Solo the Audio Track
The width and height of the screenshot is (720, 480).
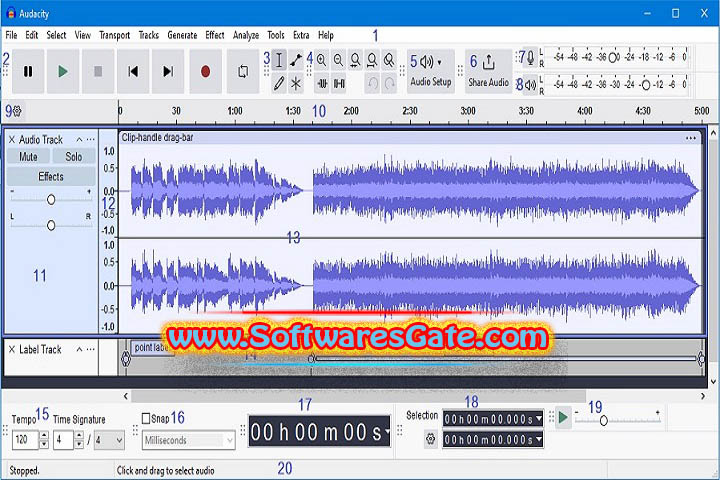pyautogui.click(x=73, y=157)
